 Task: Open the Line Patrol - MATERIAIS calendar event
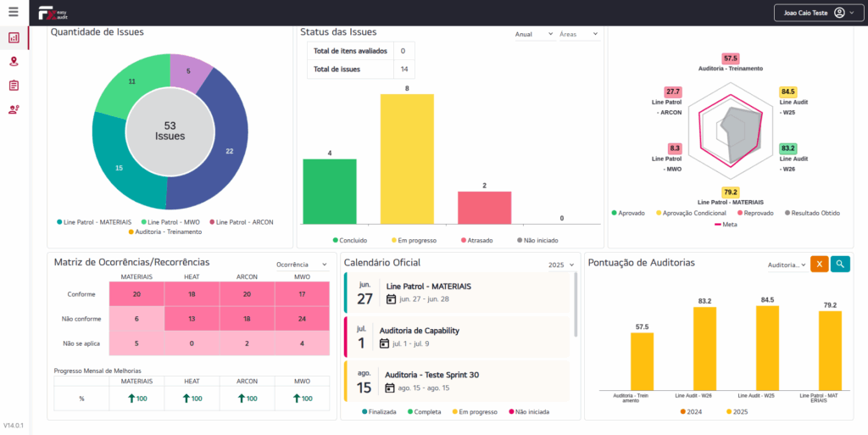point(458,293)
